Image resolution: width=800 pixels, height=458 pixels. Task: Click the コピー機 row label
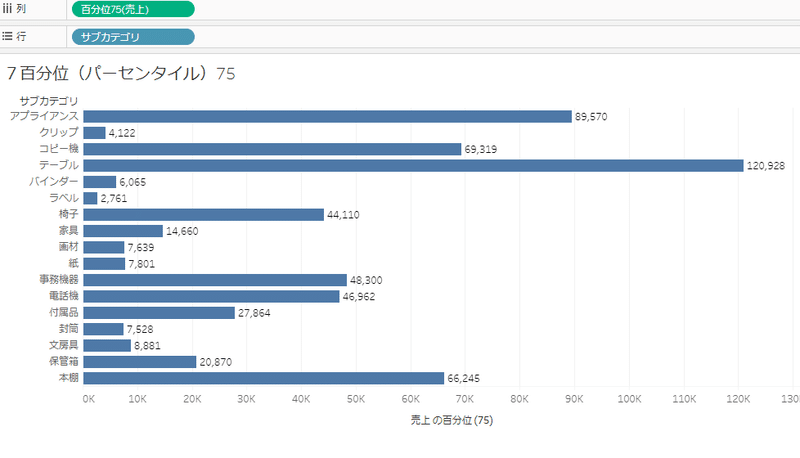59,149
